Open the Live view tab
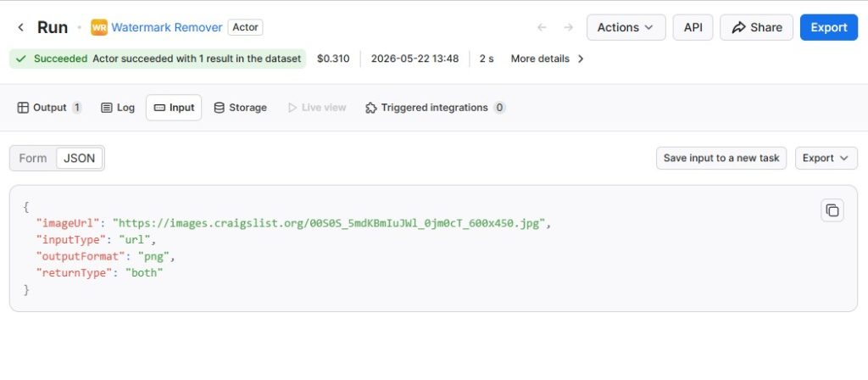This screenshot has width=868, height=380. pyautogui.click(x=317, y=108)
